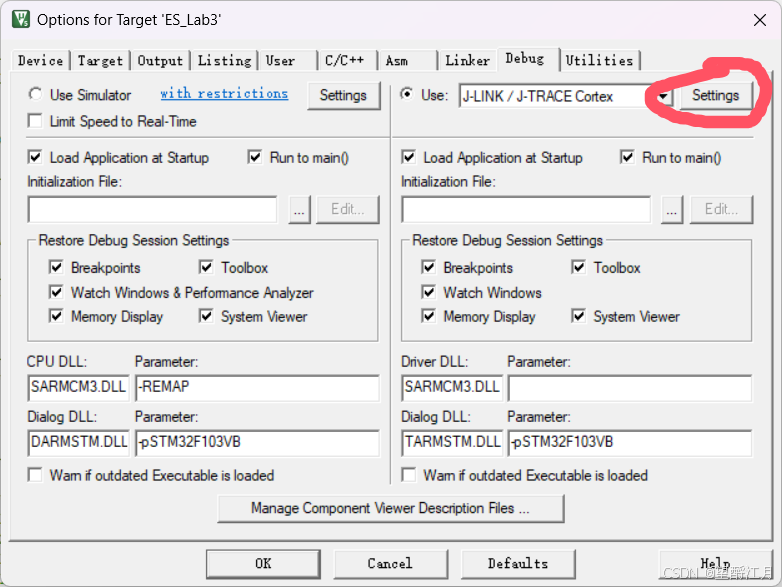Uncheck J-LINK side Breakpoints restore option
This screenshot has height=587, width=782.
[x=428, y=267]
